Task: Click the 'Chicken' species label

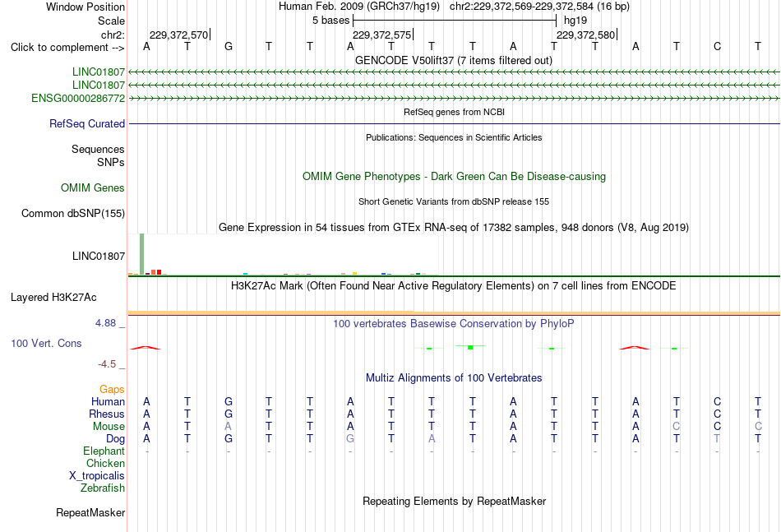Action: point(105,463)
